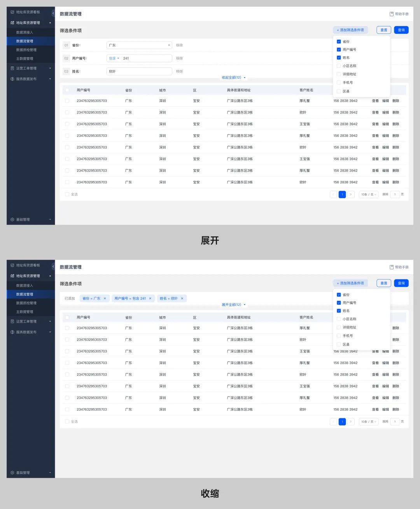This screenshot has height=509, width=420.
Task: Click 地址库资源管理 map icon in bottom sidebar
Action: coord(12,276)
